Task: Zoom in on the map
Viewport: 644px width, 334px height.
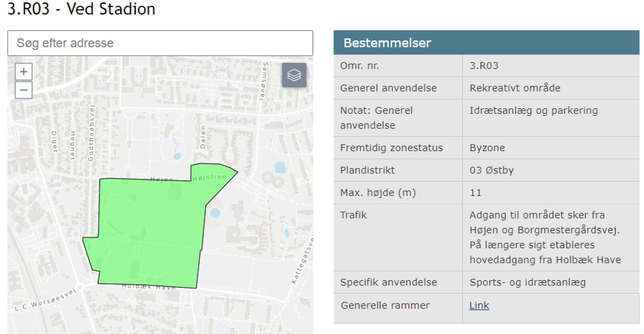Action: tap(23, 72)
